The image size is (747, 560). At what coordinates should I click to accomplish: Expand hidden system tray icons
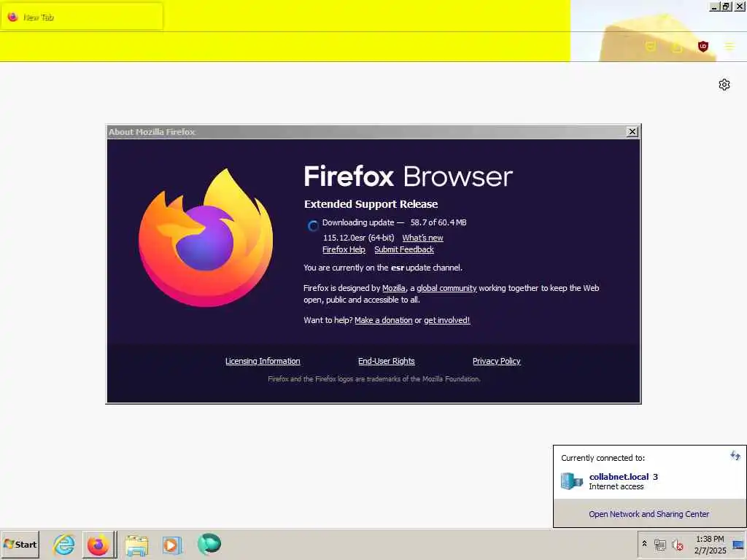pyautogui.click(x=644, y=543)
